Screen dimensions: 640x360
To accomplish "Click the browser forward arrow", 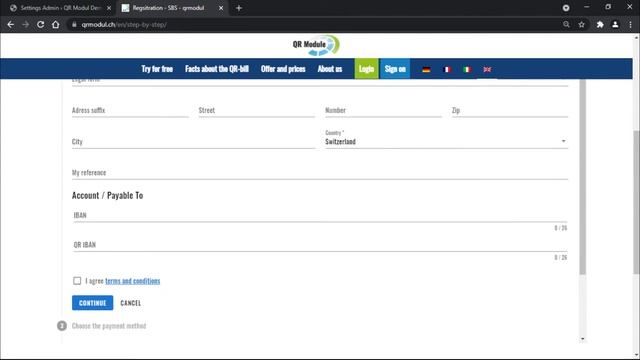I will point(25,24).
